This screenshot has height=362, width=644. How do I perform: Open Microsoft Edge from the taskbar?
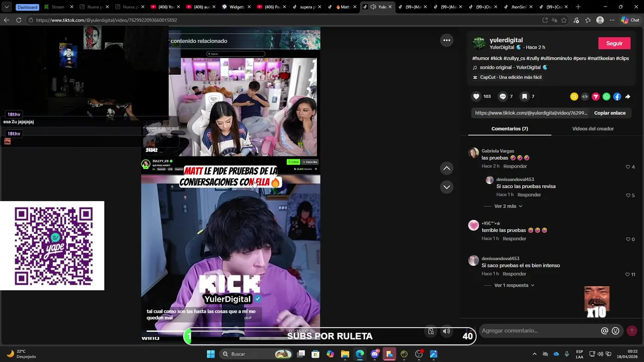(360, 354)
